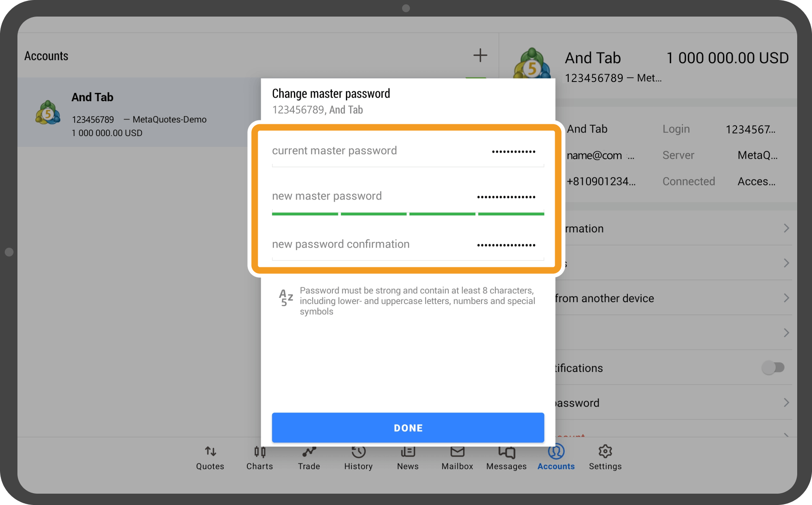Expand the information row chevron
The image size is (812, 505).
[786, 228]
